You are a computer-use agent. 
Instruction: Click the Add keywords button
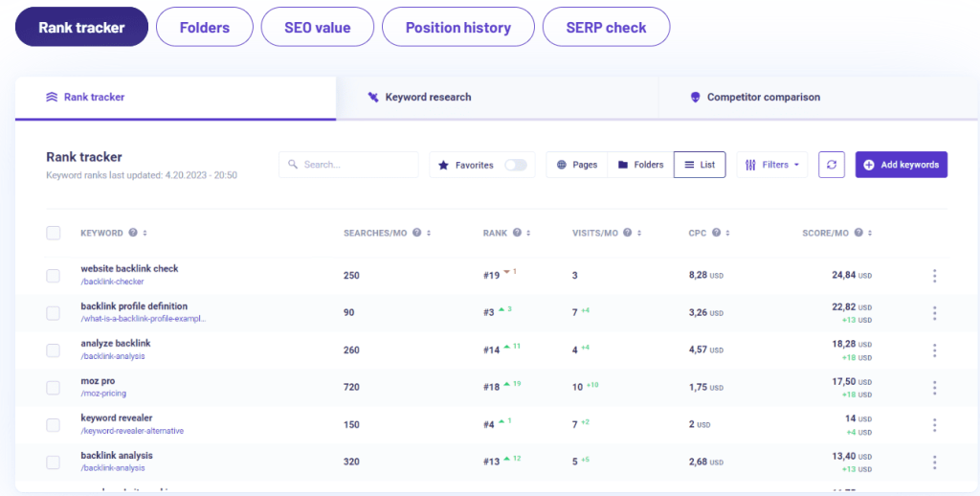click(x=901, y=165)
